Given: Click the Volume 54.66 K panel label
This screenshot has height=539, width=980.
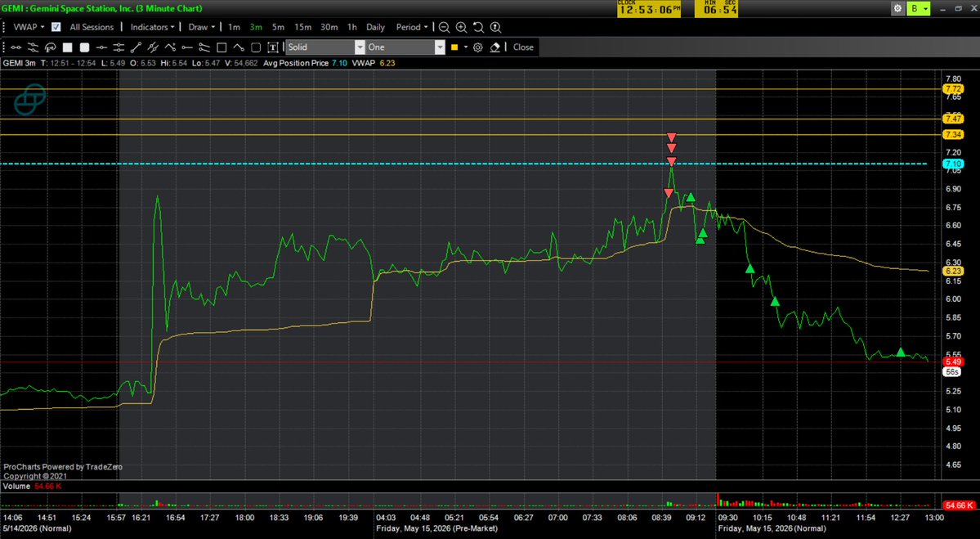Looking at the screenshot, I should (x=33, y=487).
